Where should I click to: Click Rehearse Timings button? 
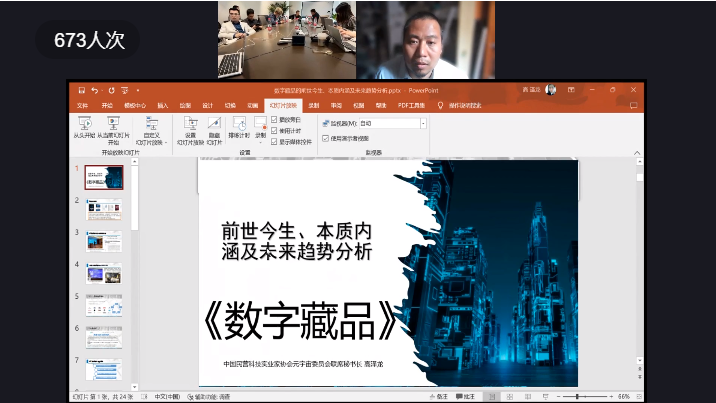(x=239, y=128)
